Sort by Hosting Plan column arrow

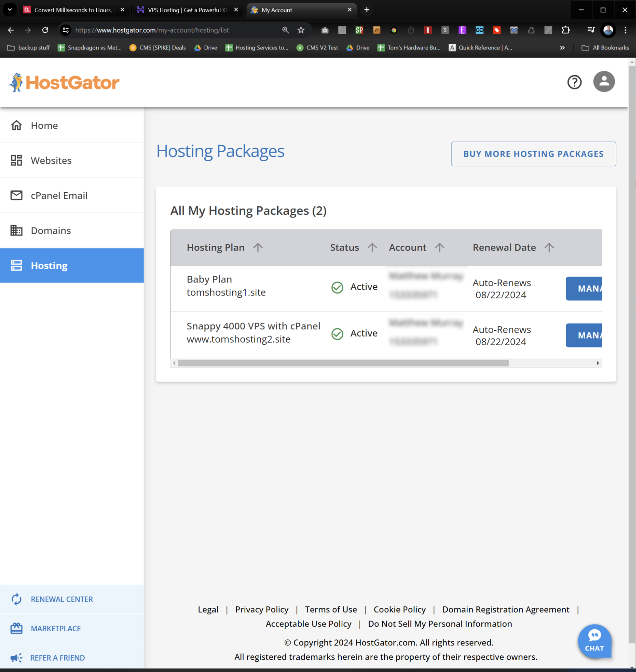(x=258, y=248)
